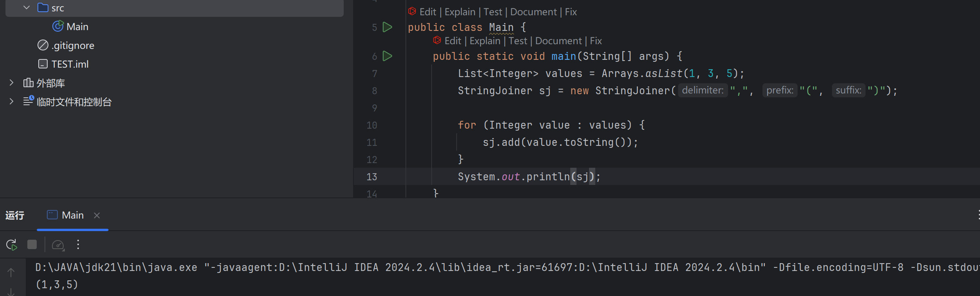
Task: Expand the 临时文件和控制台 node
Action: coord(11,102)
